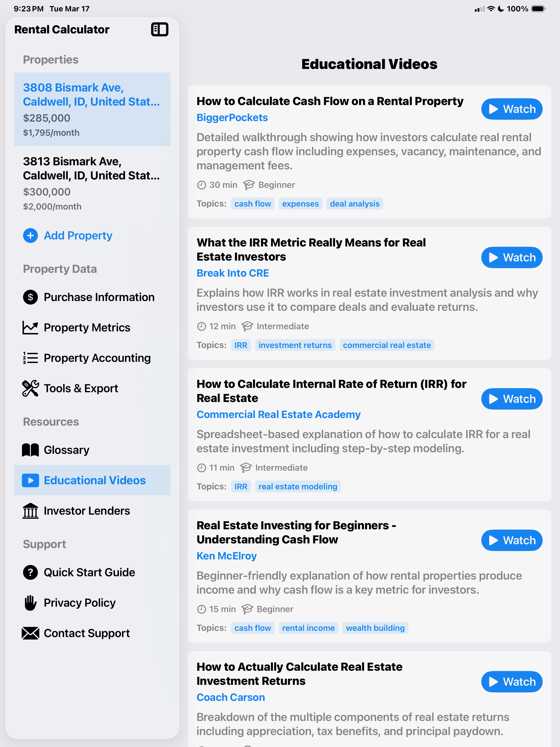
Task: Watch the Break Into CRE video
Action: click(x=511, y=257)
